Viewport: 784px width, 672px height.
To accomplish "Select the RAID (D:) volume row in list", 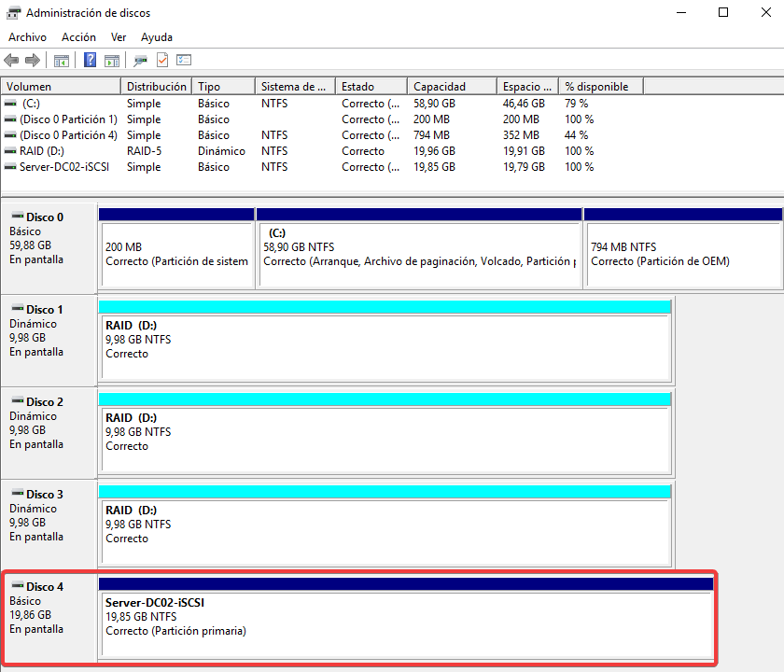I will tap(42, 151).
